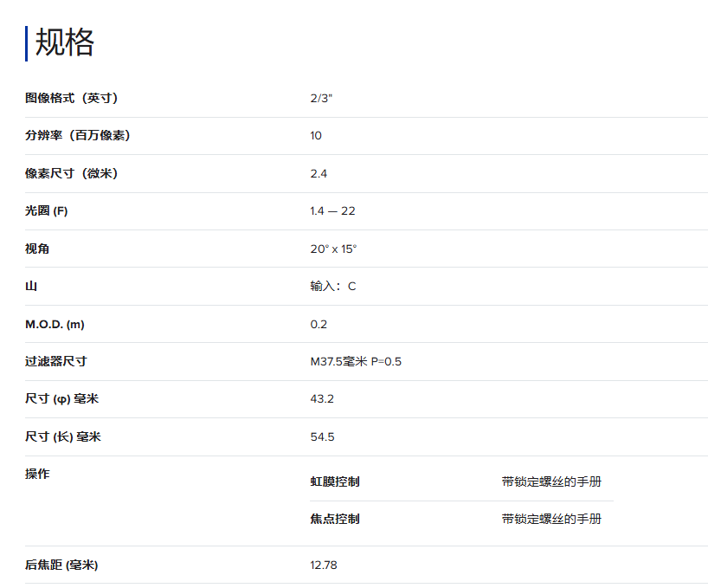Select the 图像格式（英寸） row label

point(71,98)
